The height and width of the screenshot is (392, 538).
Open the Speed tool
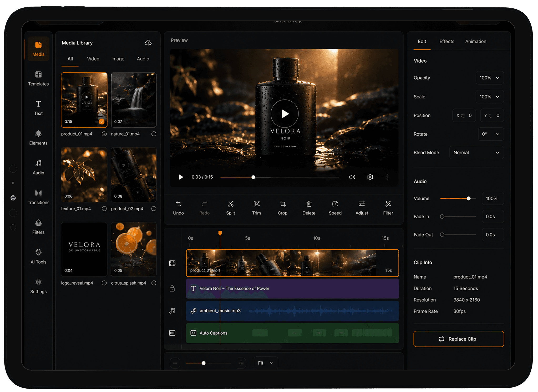coord(335,208)
